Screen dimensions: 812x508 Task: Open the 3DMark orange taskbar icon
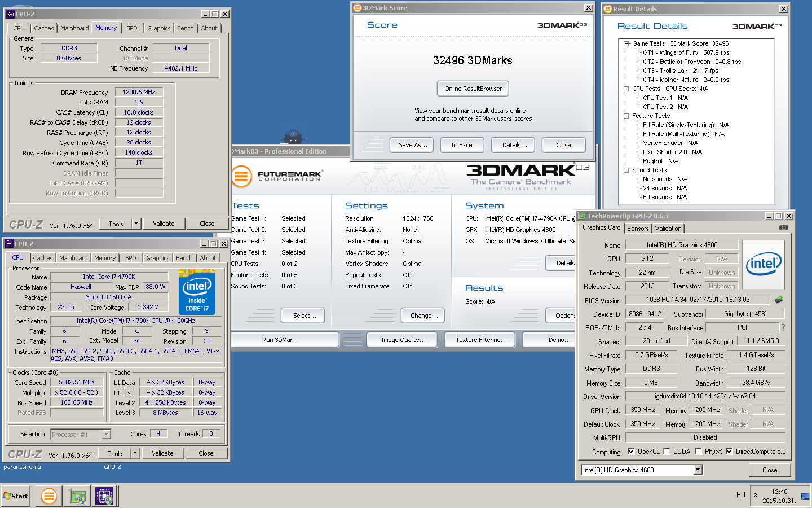click(x=49, y=496)
